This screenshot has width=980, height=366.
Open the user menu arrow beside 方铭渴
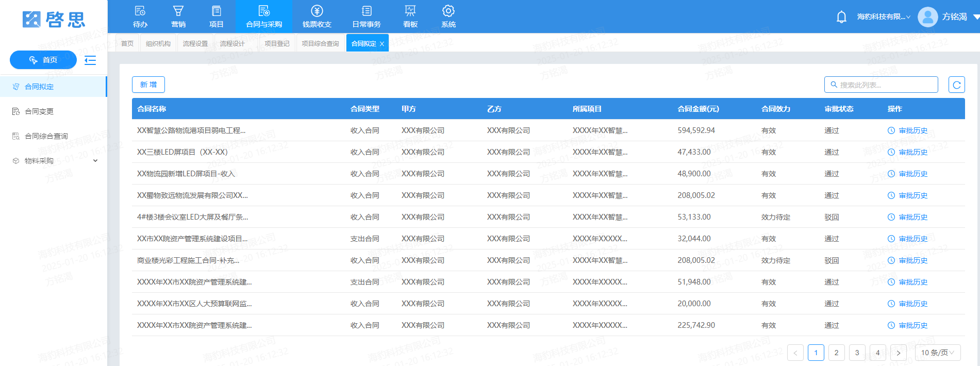tap(976, 17)
